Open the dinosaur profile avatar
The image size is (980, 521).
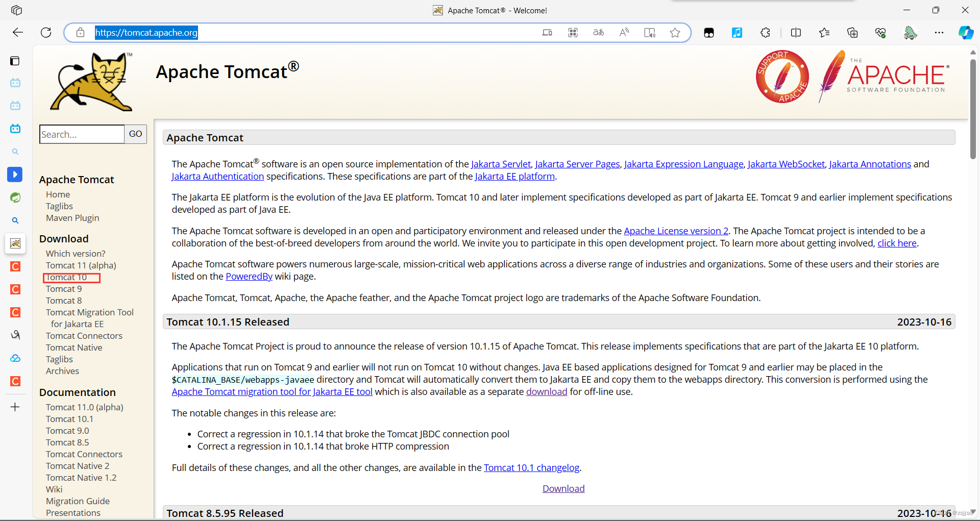pyautogui.click(x=910, y=33)
